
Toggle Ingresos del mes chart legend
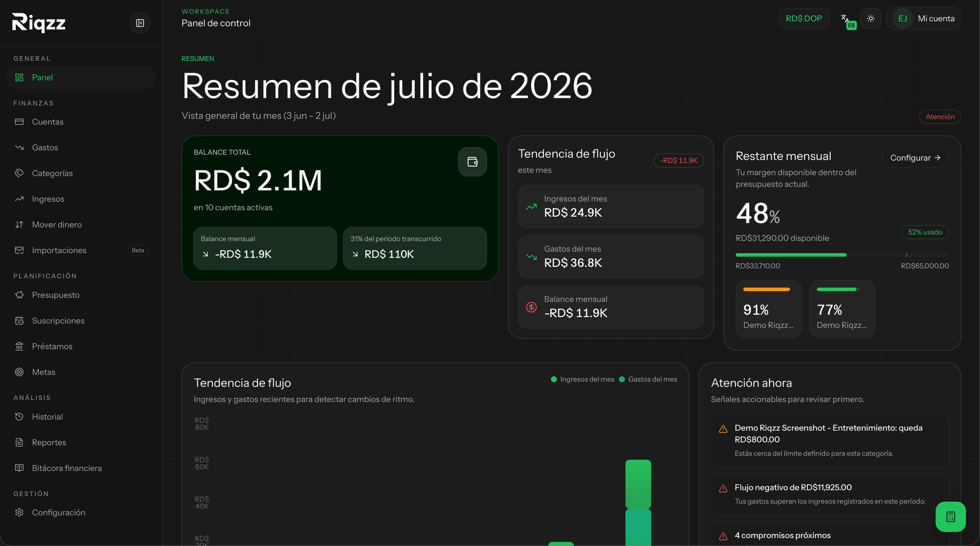coord(583,379)
